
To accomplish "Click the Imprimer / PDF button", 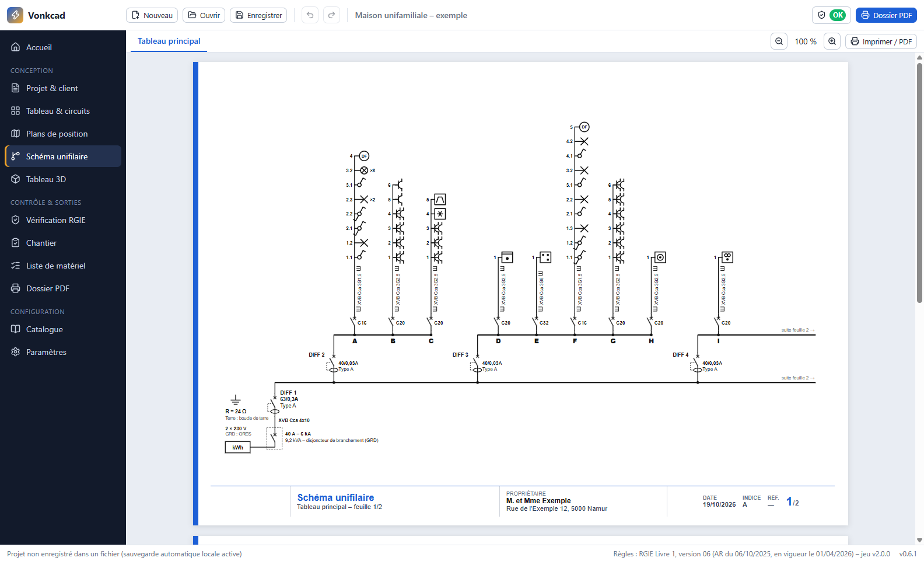I will pyautogui.click(x=881, y=41).
